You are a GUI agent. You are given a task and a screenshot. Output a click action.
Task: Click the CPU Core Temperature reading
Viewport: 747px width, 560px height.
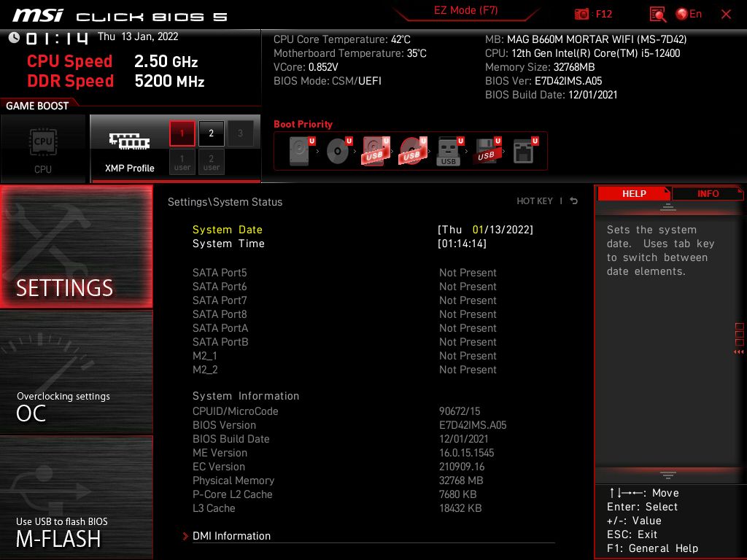[x=341, y=39]
